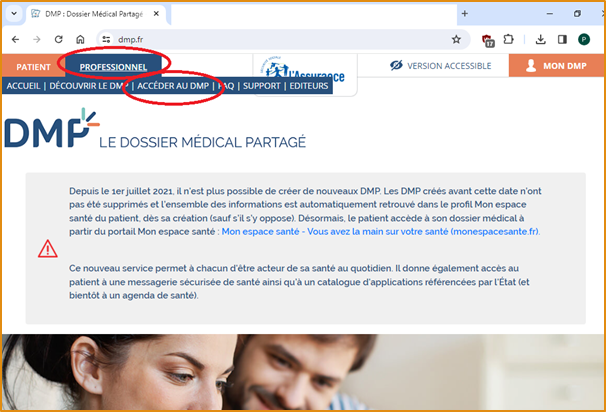This screenshot has width=606, height=412.
Task: Enable Version Accessible mode
Action: click(x=440, y=66)
